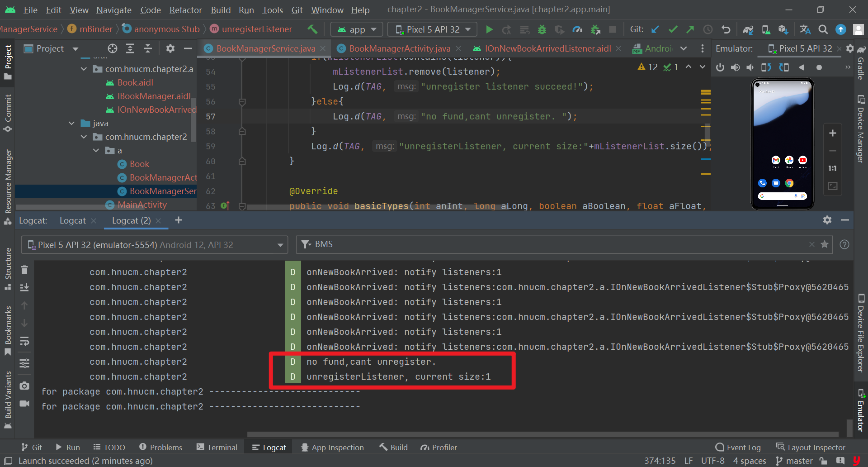The height and width of the screenshot is (467, 868).
Task: Collapse the a package folder
Action: pos(96,150)
